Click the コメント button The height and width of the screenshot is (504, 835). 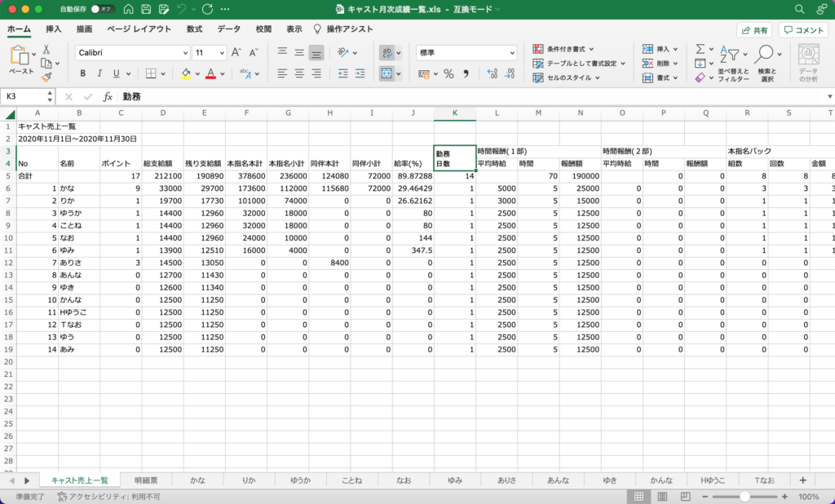tap(803, 30)
